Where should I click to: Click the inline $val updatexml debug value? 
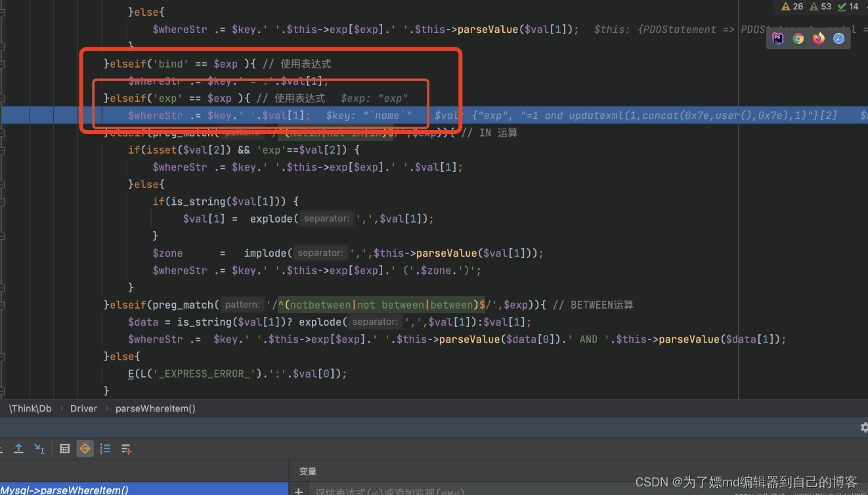coord(636,116)
